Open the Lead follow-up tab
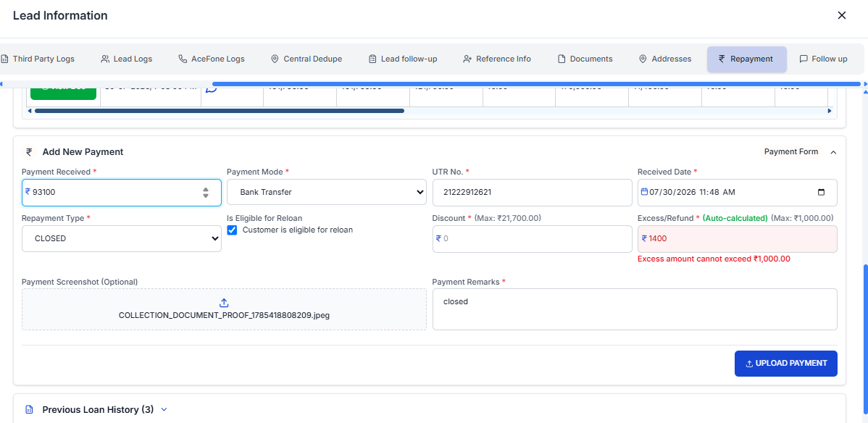Screen dimensions: 868x423 click(402, 59)
